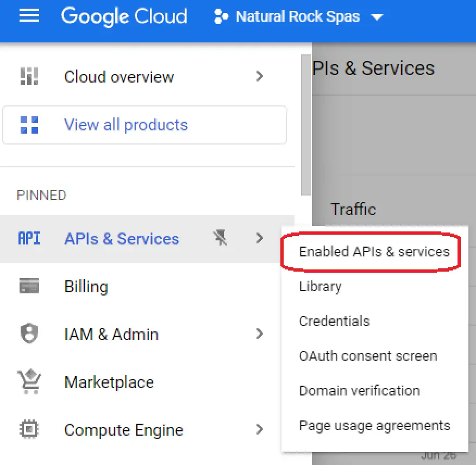
Task: Click the Compute Engine chip icon
Action: pos(29,429)
